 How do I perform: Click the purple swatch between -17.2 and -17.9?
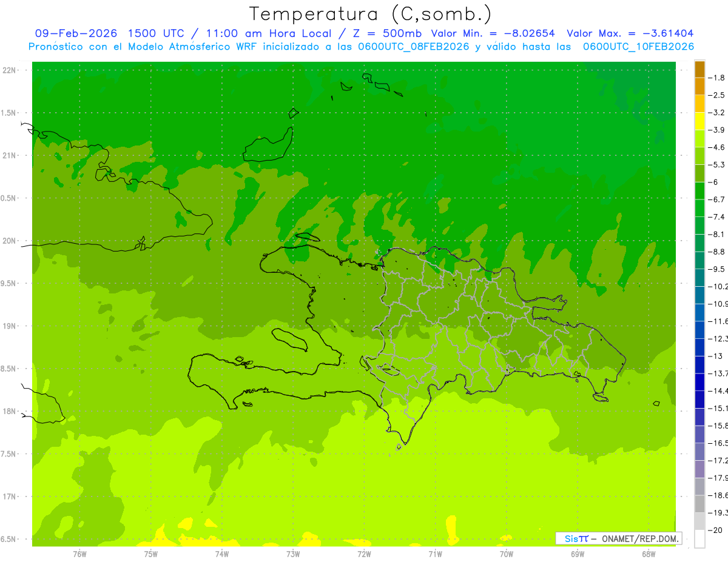click(699, 469)
